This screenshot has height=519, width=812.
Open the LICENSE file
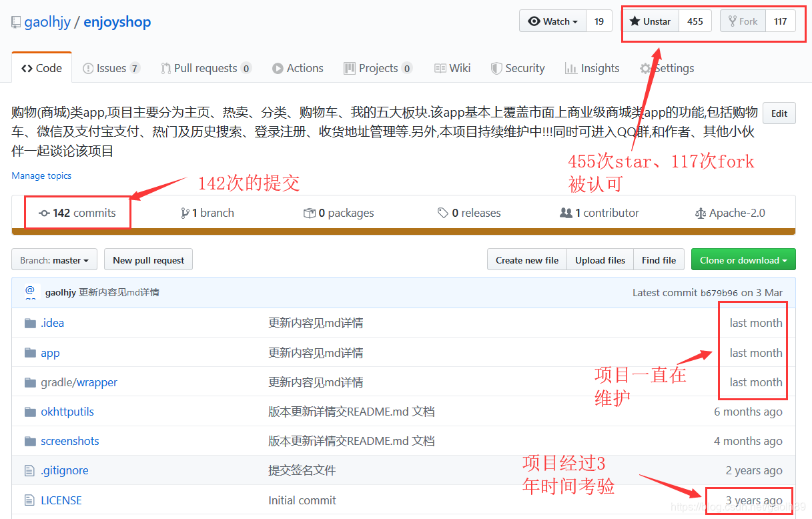coord(61,500)
